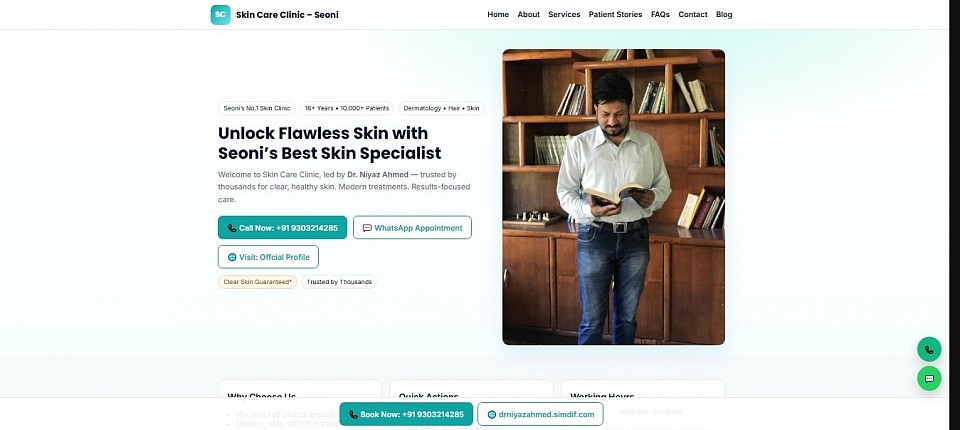960x430 pixels.
Task: Select Contact in the navigation bar
Action: [693, 15]
